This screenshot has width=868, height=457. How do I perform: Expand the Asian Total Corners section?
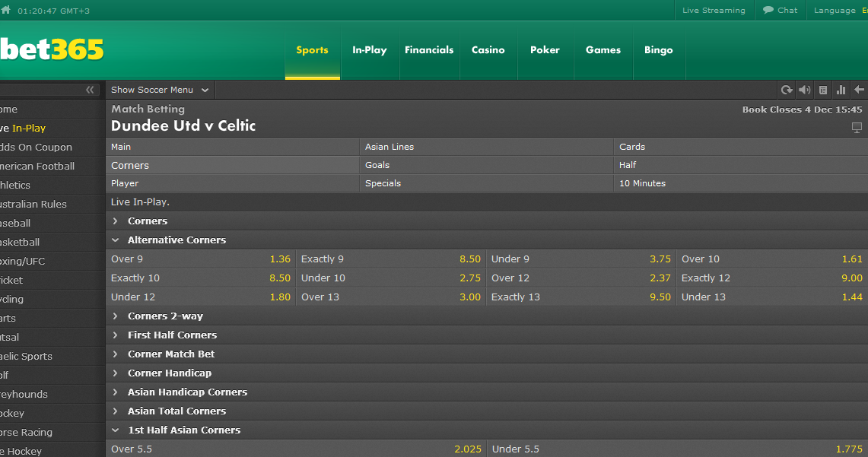[x=487, y=411]
